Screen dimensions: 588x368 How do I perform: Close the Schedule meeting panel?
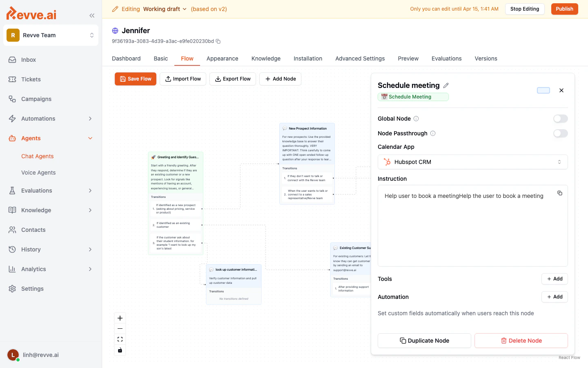pos(561,90)
